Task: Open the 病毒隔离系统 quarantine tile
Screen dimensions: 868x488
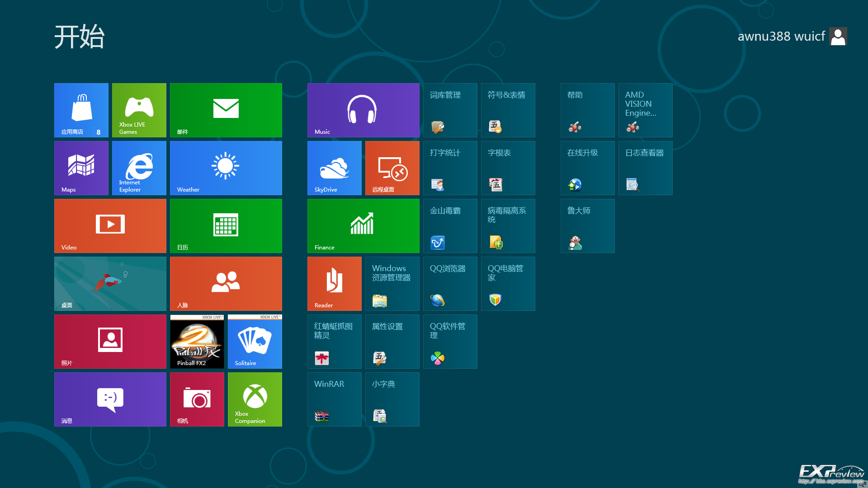Action: (508, 226)
